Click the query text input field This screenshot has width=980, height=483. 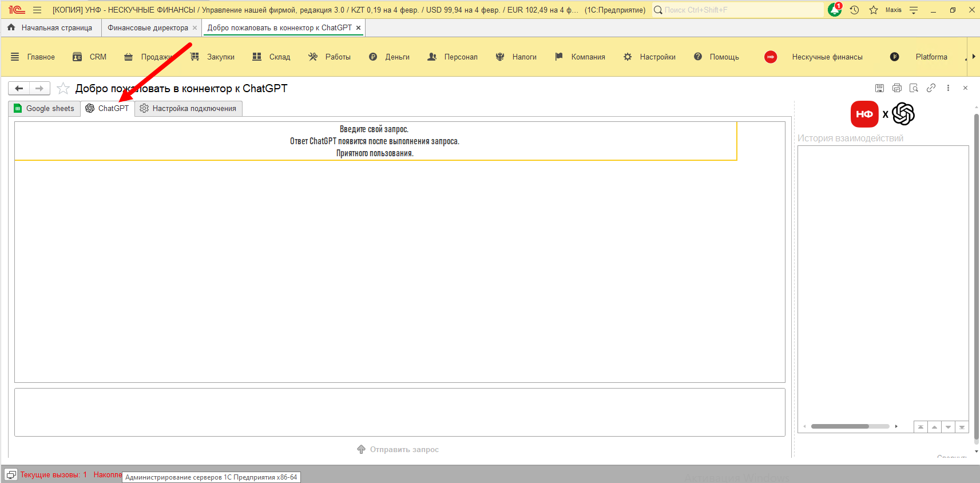(x=399, y=412)
